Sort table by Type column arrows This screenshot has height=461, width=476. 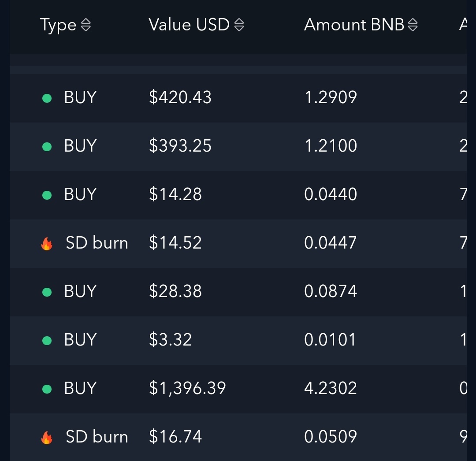[x=86, y=25]
